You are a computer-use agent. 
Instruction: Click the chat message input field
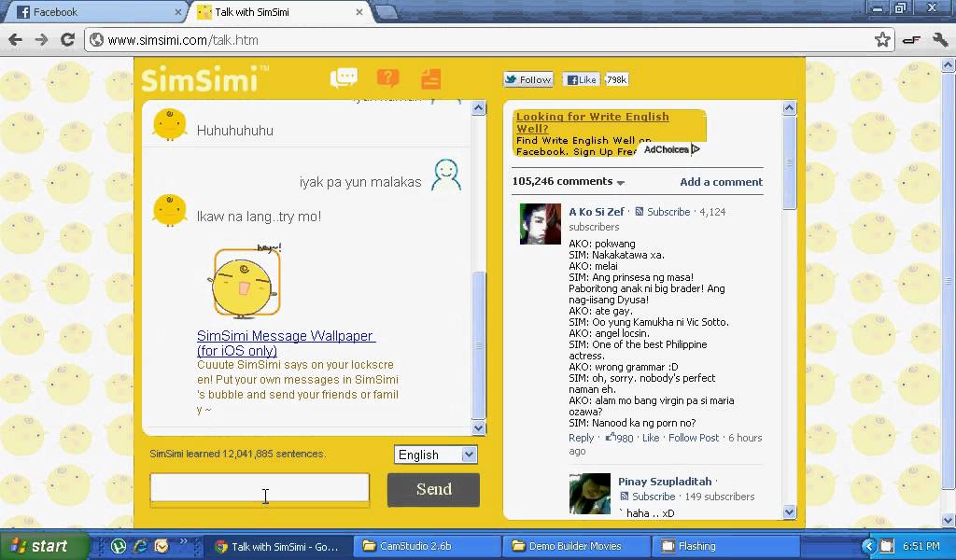pos(260,489)
